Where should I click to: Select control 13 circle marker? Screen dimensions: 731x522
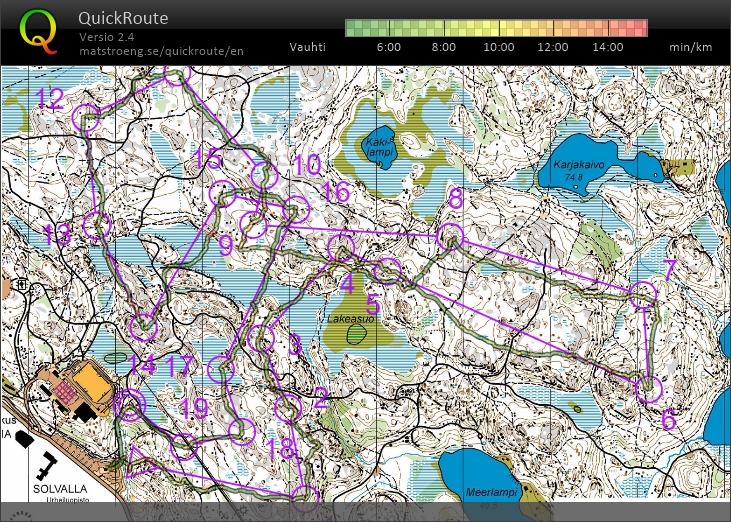coord(96,225)
